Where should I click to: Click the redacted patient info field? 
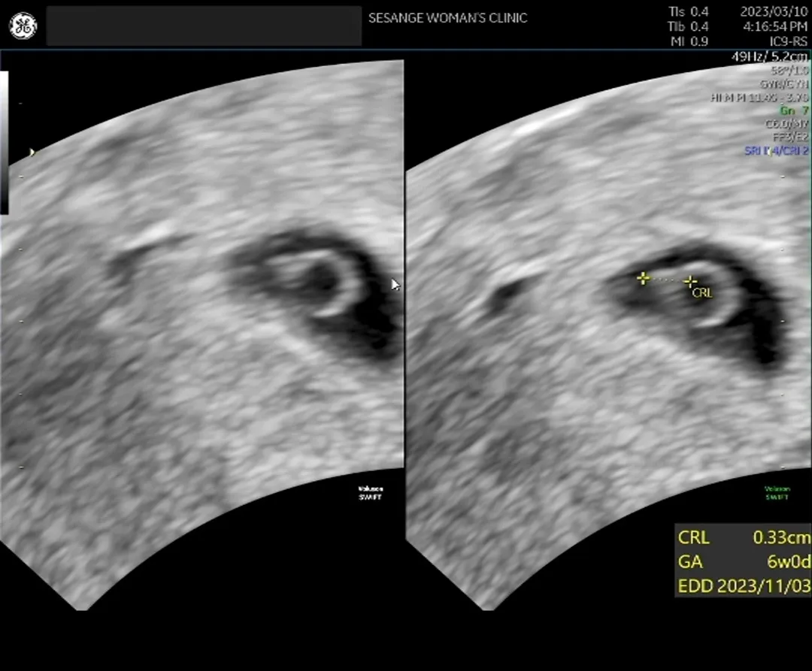coord(204,26)
